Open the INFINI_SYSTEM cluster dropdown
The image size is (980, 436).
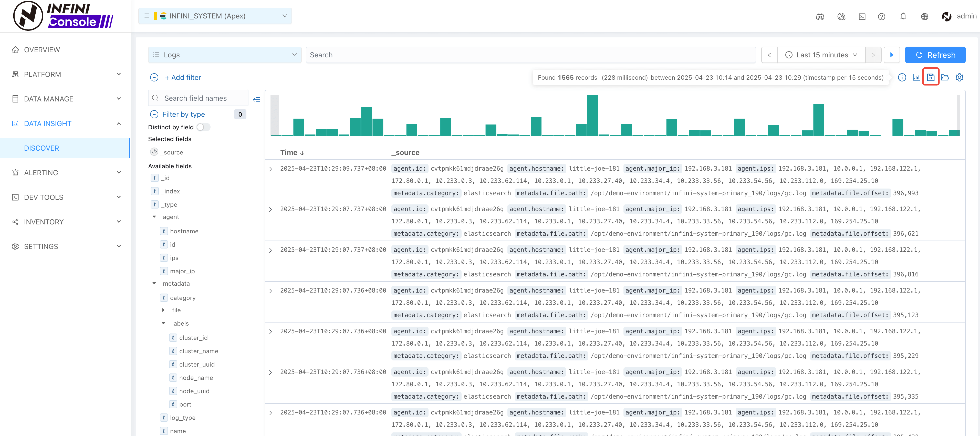(x=215, y=16)
